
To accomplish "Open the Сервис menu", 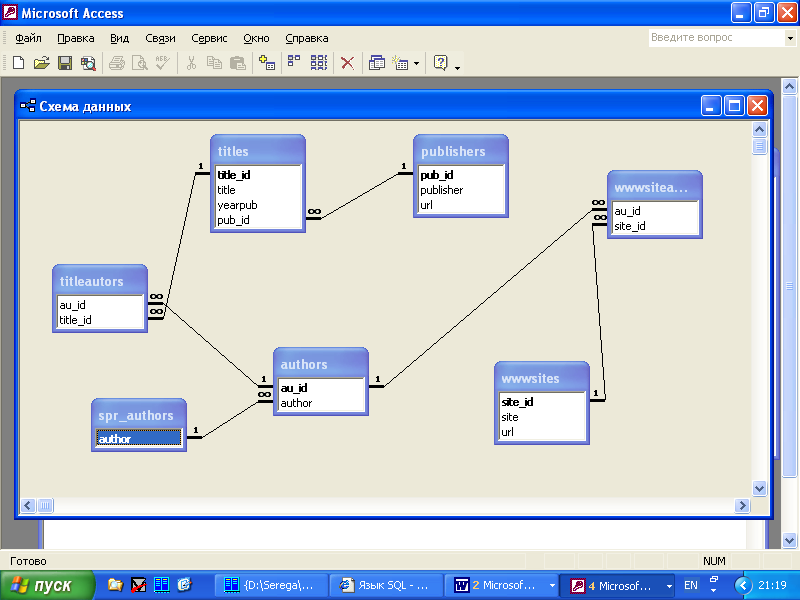I will click(x=209, y=38).
